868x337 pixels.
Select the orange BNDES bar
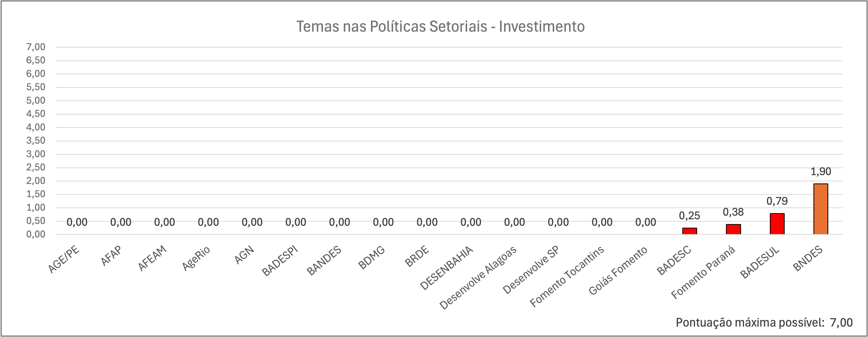(820, 209)
